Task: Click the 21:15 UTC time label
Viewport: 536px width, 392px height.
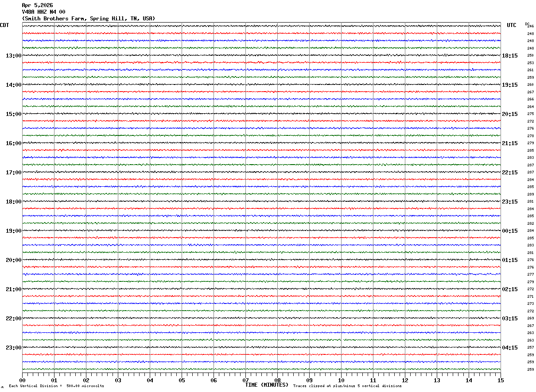Action: click(x=510, y=143)
